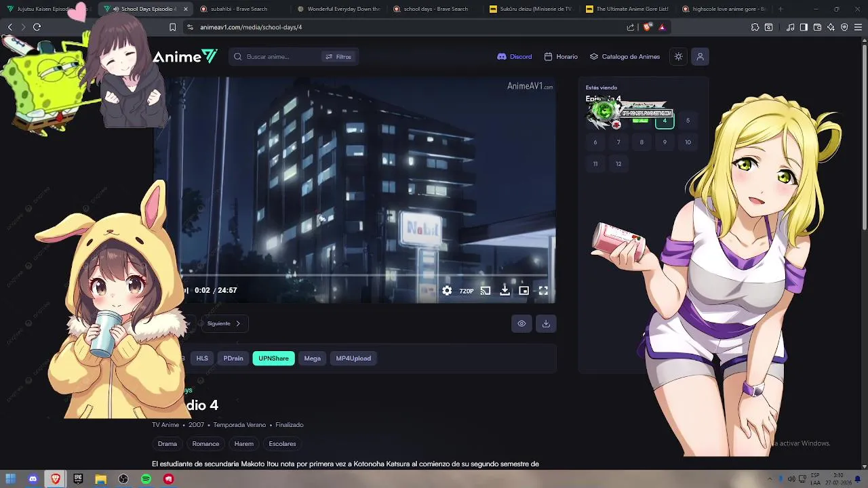This screenshot has width=868, height=488.
Task: Show hidden system tray icons
Action: tap(771, 479)
